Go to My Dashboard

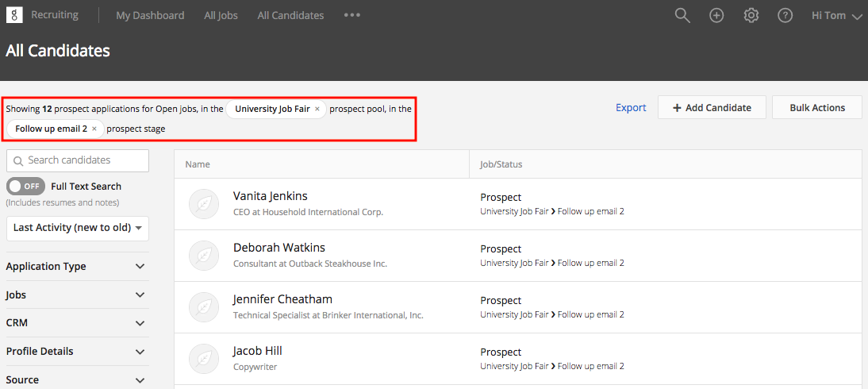[x=150, y=15]
